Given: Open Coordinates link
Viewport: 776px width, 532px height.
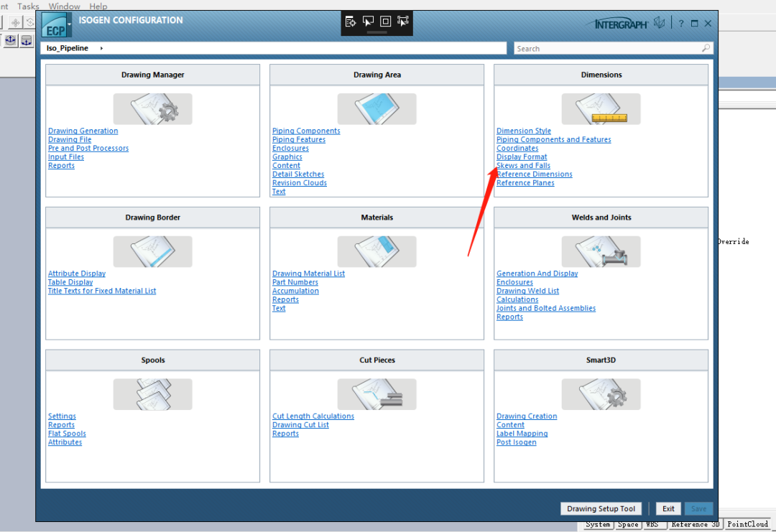Looking at the screenshot, I should (x=517, y=149).
